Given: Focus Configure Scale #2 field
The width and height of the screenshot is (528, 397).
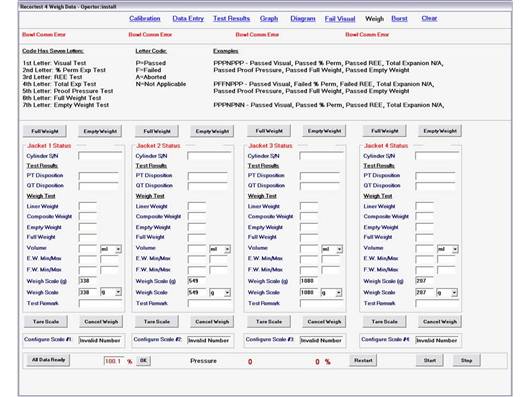Looking at the screenshot, I should coord(209,340).
